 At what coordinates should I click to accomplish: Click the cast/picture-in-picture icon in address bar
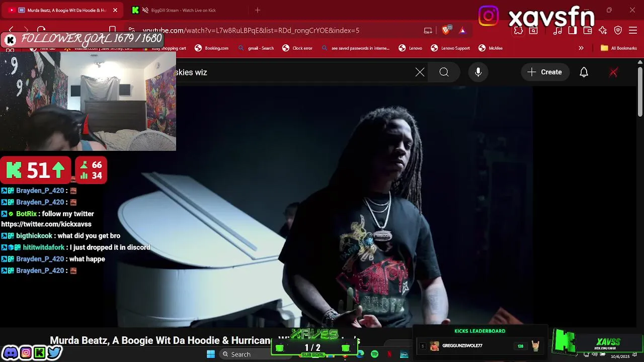[428, 30]
